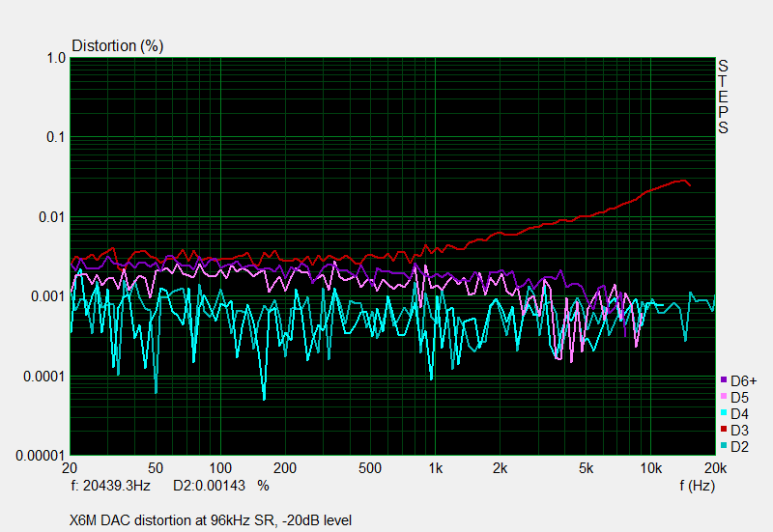The height and width of the screenshot is (532, 773).
Task: Click the 200 x-axis tick label
Action: coord(285,468)
